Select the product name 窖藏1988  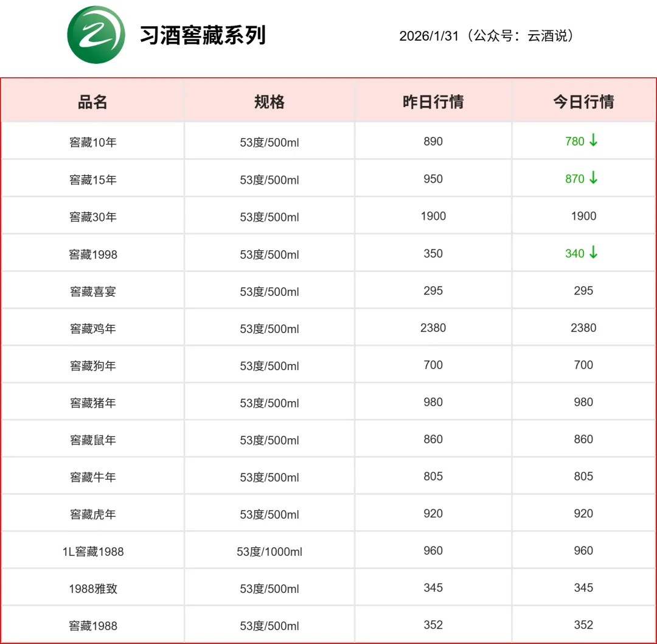point(92,626)
